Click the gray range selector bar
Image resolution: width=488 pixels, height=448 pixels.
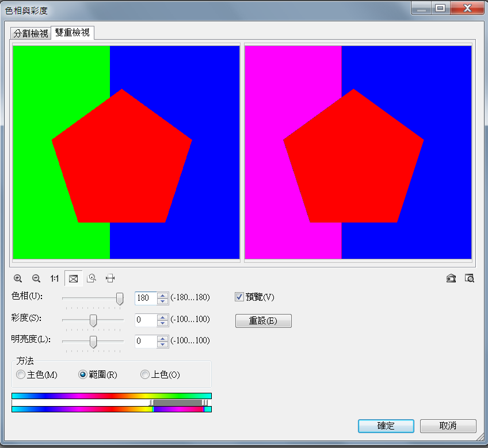(178, 403)
